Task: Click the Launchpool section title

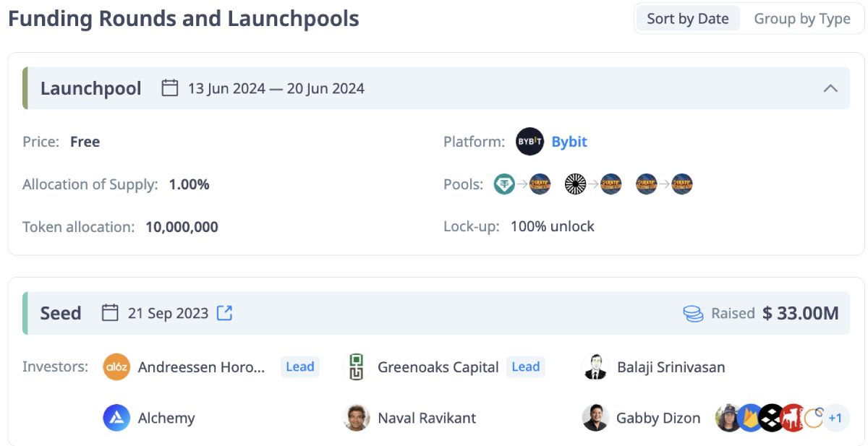Action: pos(91,88)
